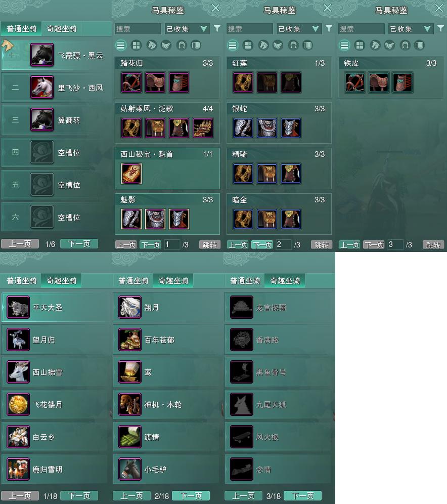Click the fourth item in 姑射乘风·泛歌 set

coord(203,128)
